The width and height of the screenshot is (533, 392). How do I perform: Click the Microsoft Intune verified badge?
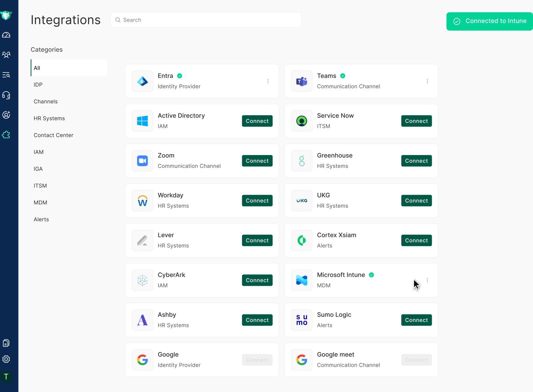click(371, 275)
